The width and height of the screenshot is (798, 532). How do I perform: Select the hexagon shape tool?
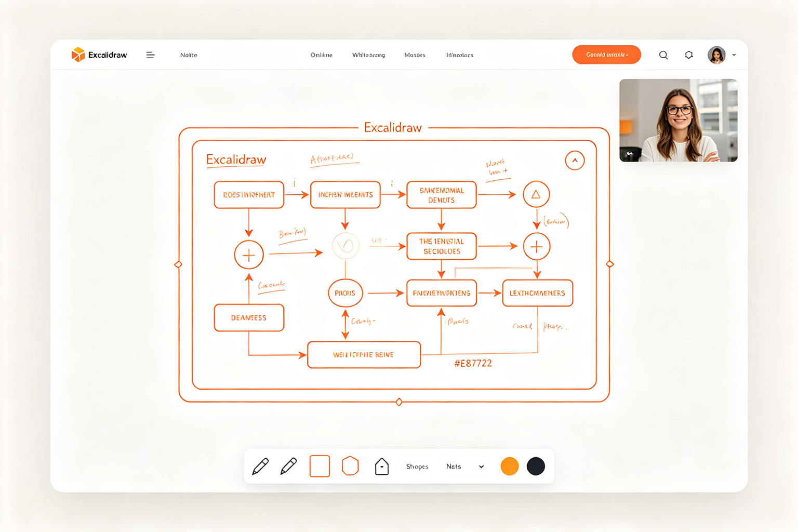[x=350, y=466]
